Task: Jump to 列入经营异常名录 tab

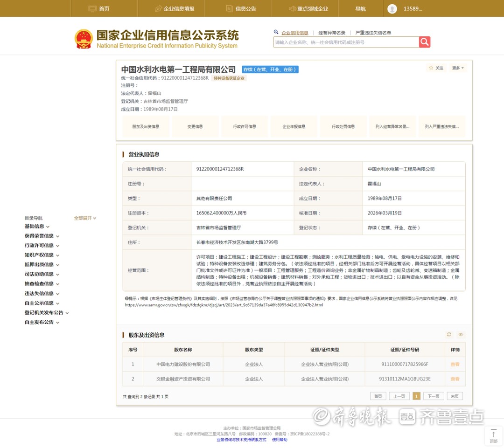Action: tap(392, 126)
